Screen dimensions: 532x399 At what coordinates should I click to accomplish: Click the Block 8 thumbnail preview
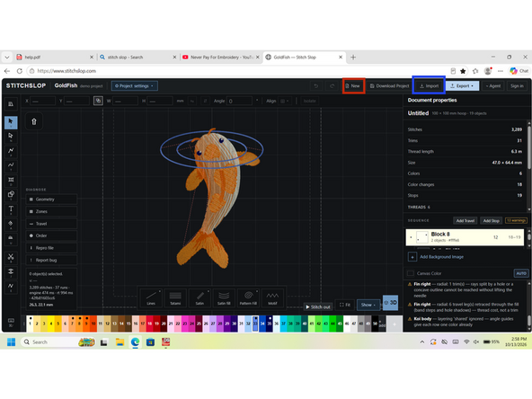pyautogui.click(x=421, y=237)
